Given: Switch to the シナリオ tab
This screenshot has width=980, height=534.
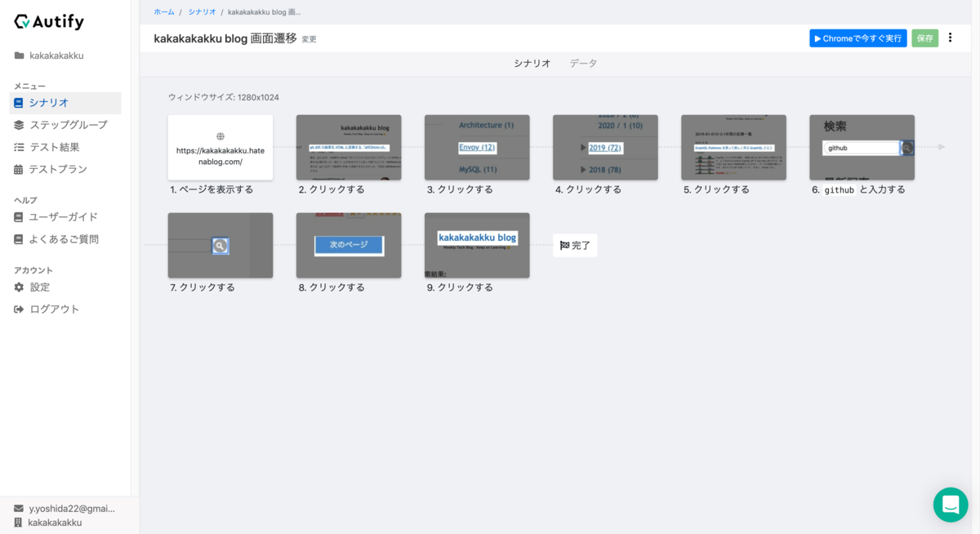Looking at the screenshot, I should click(532, 63).
